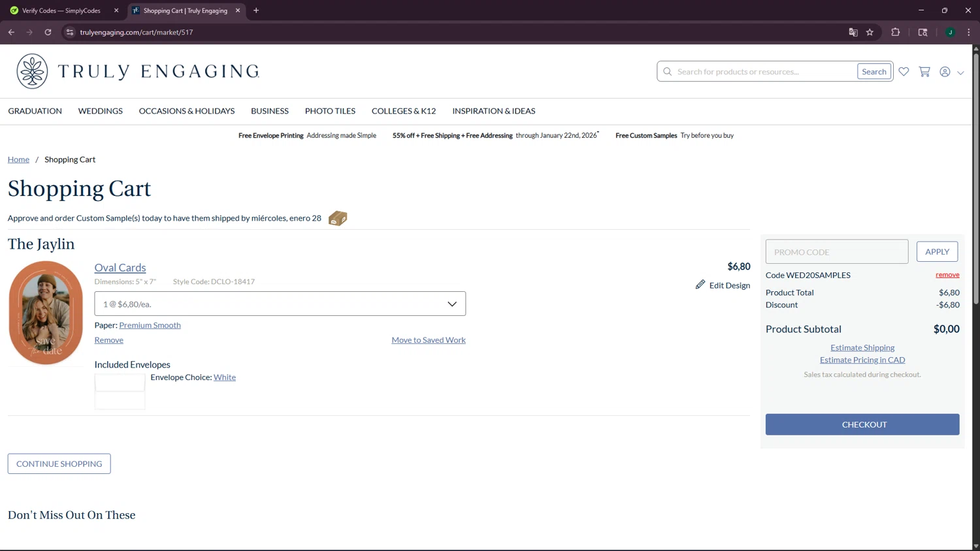Proceed to Checkout
The height and width of the screenshot is (551, 980).
[x=862, y=424]
